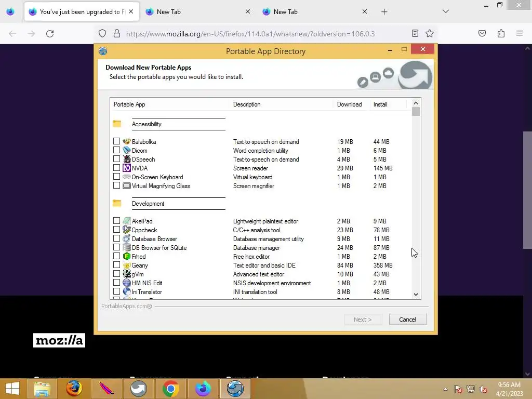Screen dimensions: 532x399
Task: Click the NVDA app icon
Action: click(x=127, y=168)
